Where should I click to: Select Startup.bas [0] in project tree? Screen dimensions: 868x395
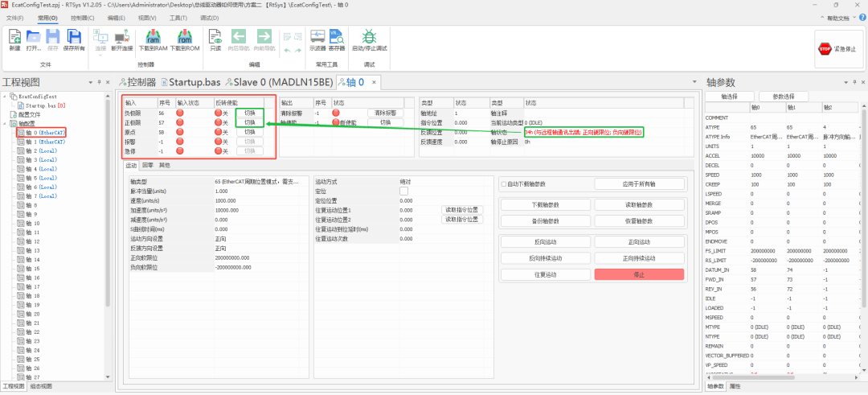[42, 105]
